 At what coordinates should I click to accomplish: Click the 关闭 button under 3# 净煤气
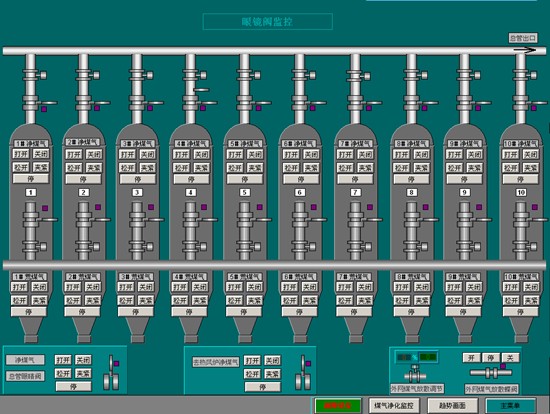tap(148, 154)
